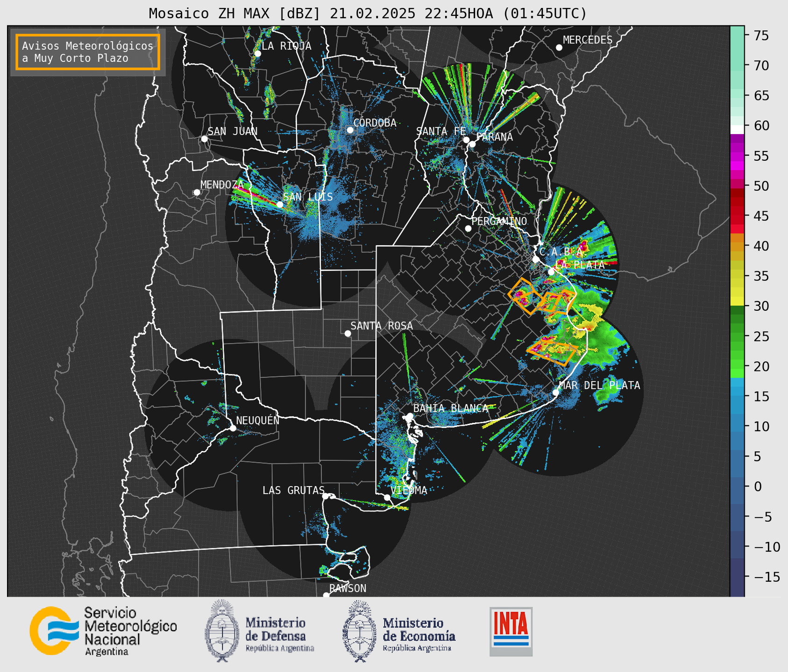Click the VIEDMA city label
Viewport: 788px width, 672px height.
click(x=409, y=490)
